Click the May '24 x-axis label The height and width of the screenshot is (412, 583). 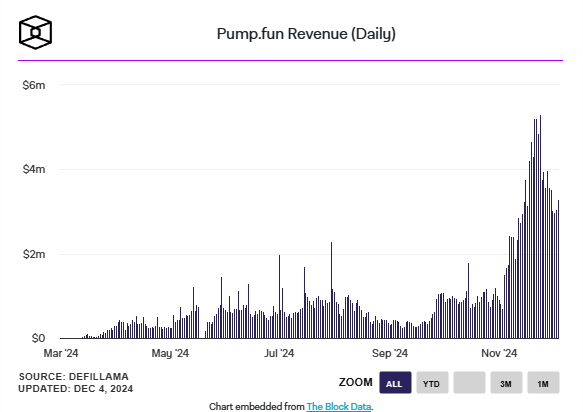coord(170,353)
